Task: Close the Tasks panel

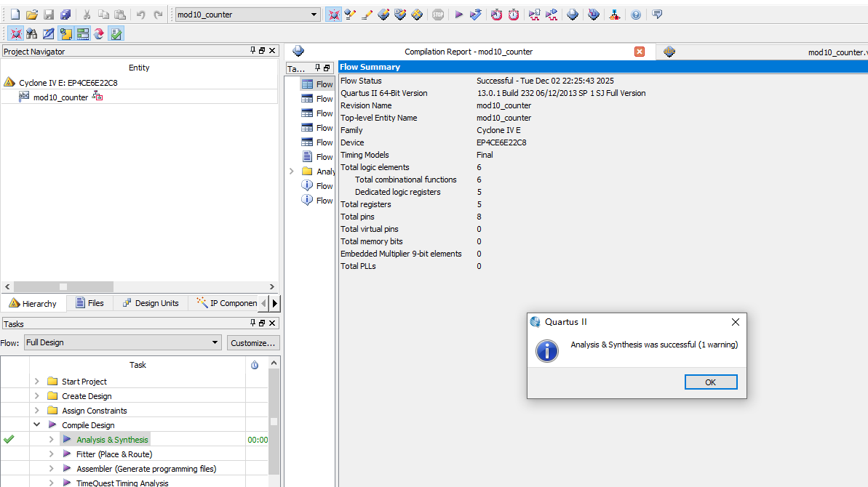Action: point(272,323)
